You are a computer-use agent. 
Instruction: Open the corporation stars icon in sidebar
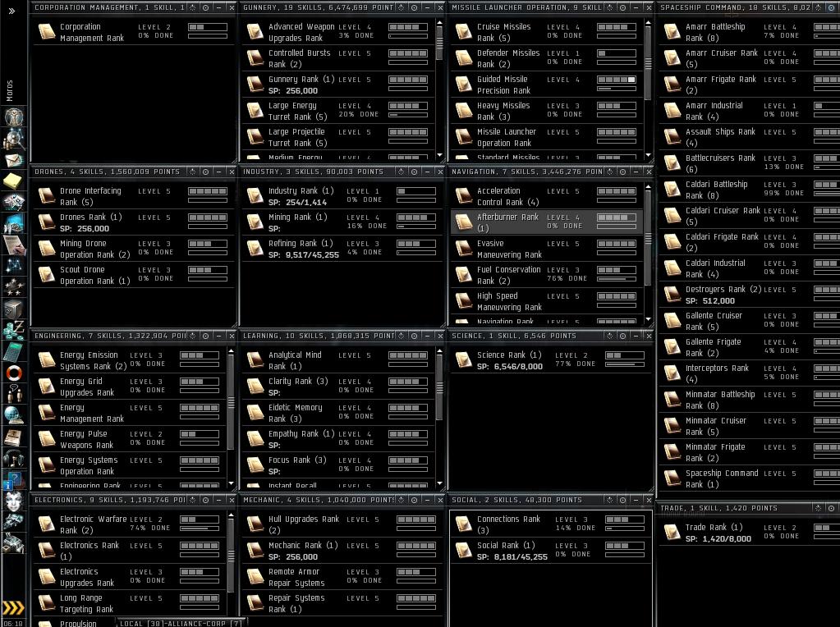pos(14,287)
